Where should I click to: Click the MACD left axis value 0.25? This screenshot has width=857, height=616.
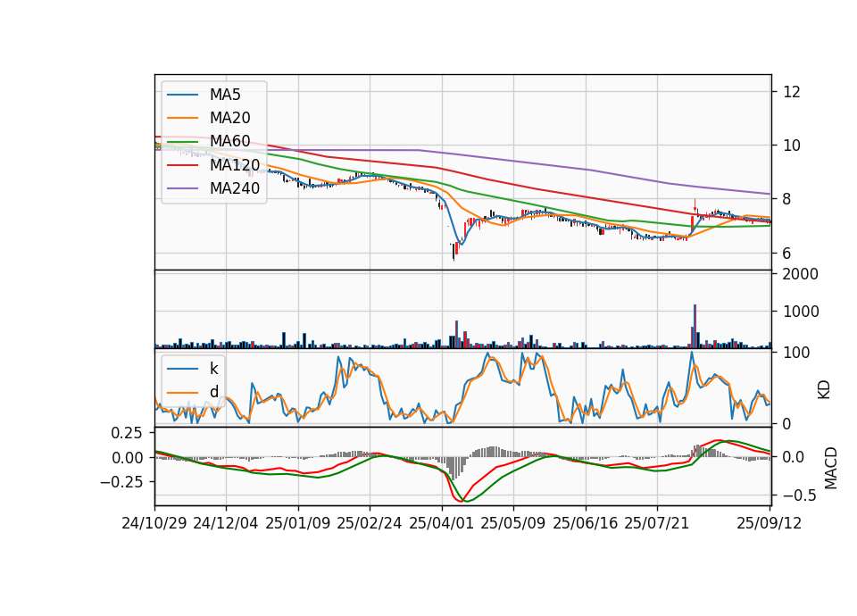pos(127,433)
